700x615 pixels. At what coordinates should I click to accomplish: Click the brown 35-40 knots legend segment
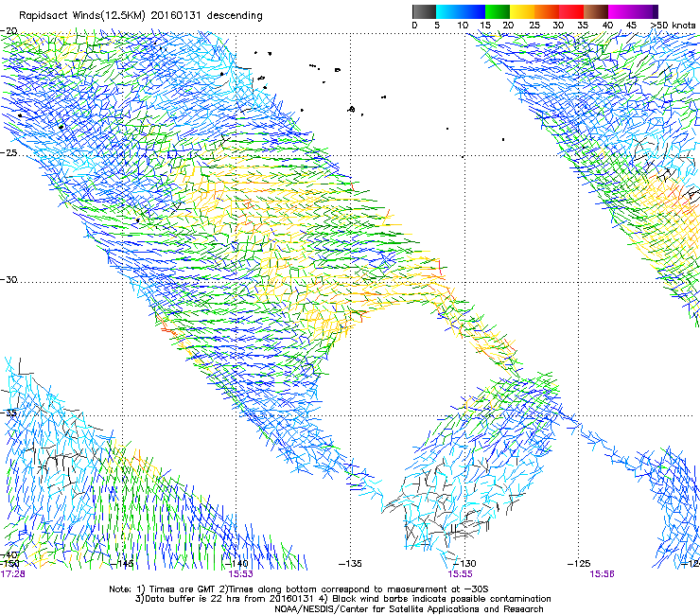pos(596,11)
